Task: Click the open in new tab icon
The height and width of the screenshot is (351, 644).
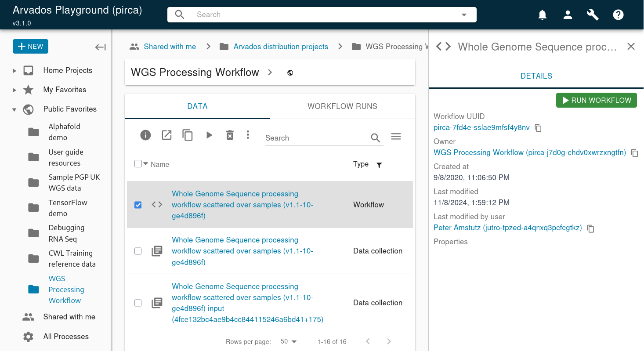Action: 166,135
